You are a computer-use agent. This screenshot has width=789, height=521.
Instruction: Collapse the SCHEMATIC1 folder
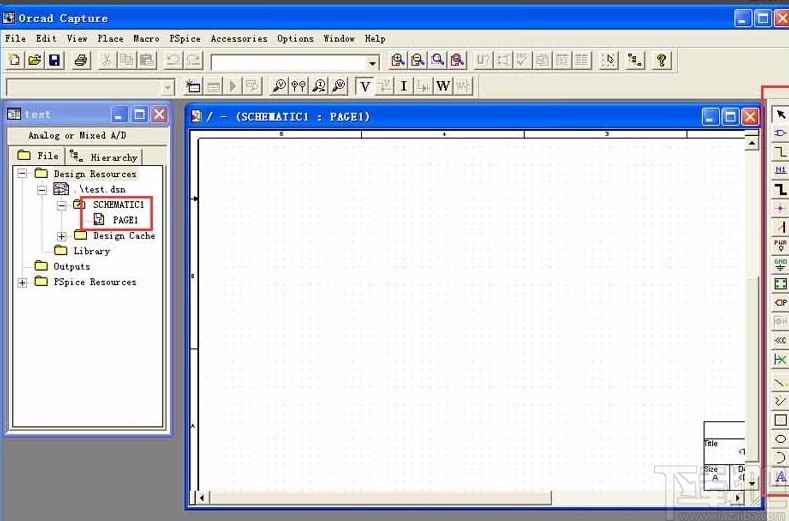61,205
